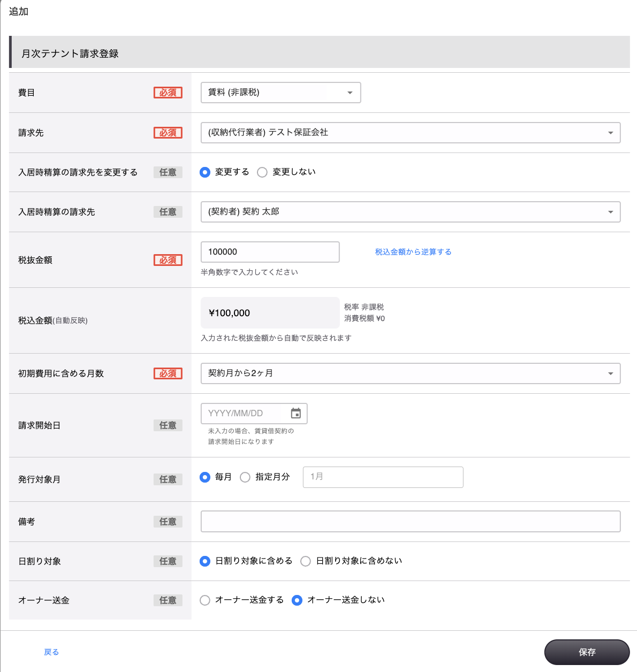637x672 pixels.
Task: Open the 請求先 dropdown with テスト保証会社
Action: point(411,133)
